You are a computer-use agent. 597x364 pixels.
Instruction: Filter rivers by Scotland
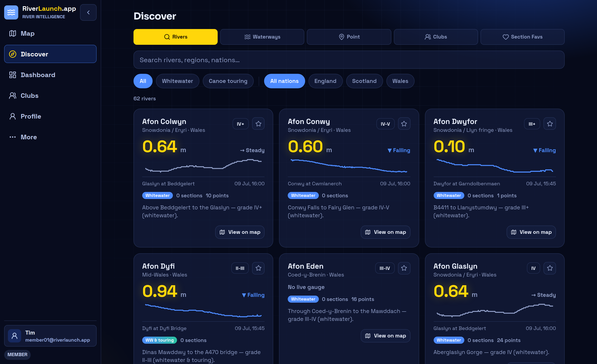click(364, 81)
